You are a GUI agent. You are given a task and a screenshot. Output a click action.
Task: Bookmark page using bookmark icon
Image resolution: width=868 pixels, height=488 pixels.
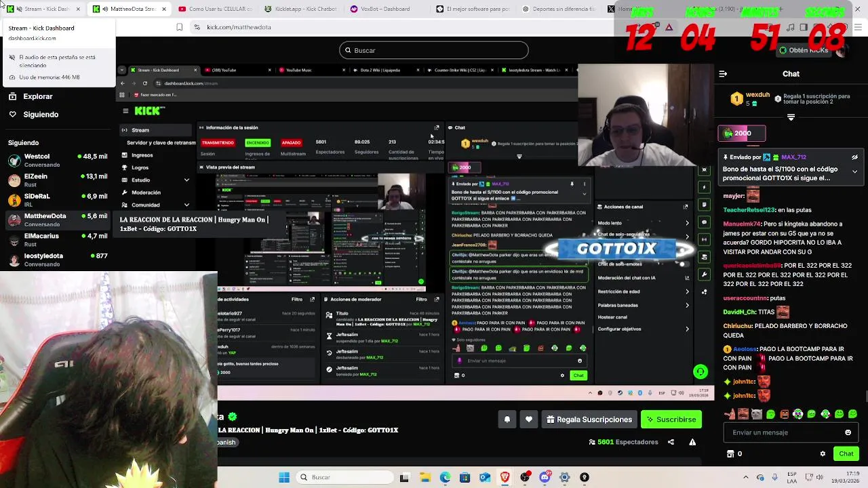179,27
